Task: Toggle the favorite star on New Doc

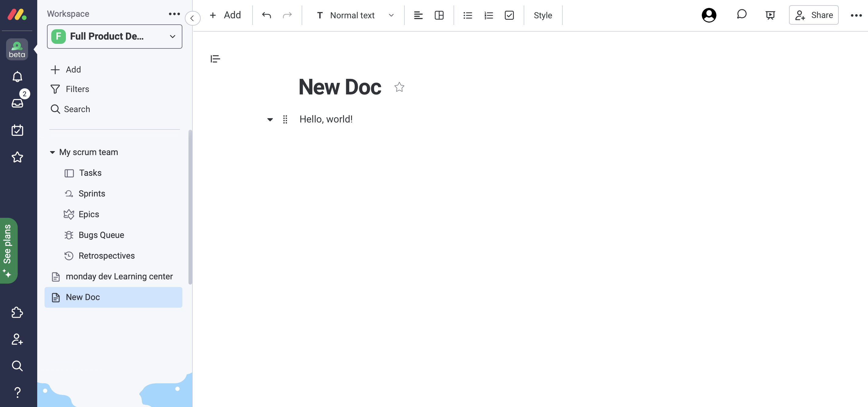Action: coord(399,87)
